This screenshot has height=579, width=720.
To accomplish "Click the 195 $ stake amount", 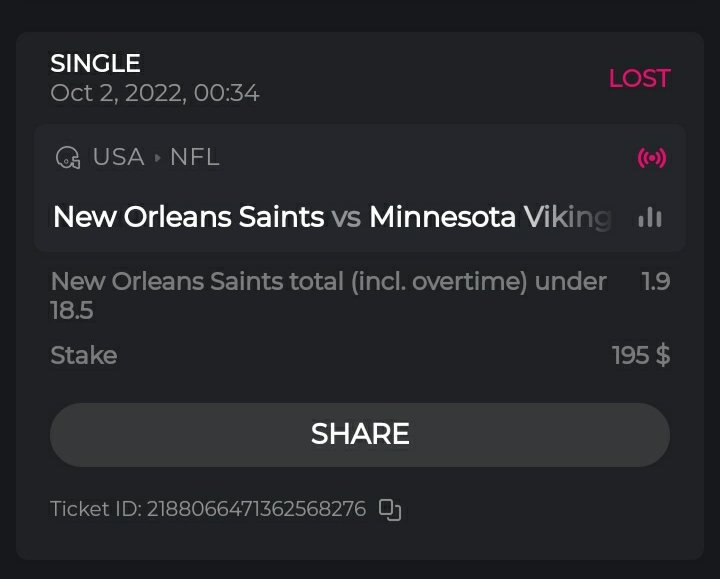I will tap(640, 355).
